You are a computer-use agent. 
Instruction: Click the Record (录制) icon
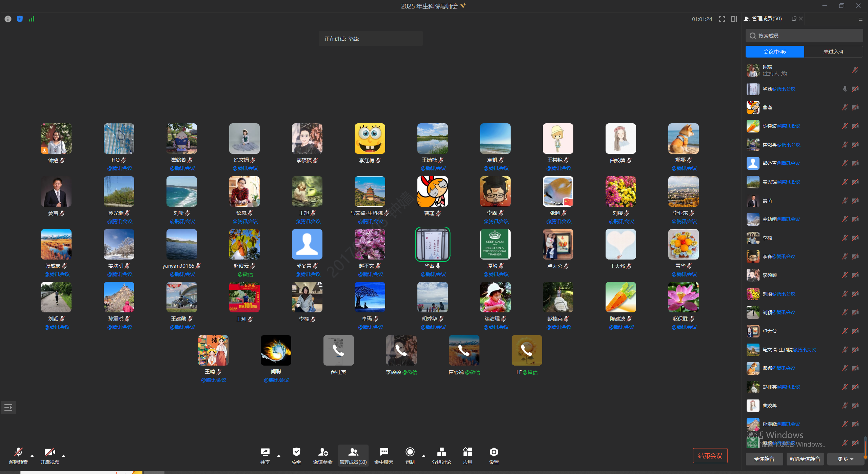tap(410, 452)
